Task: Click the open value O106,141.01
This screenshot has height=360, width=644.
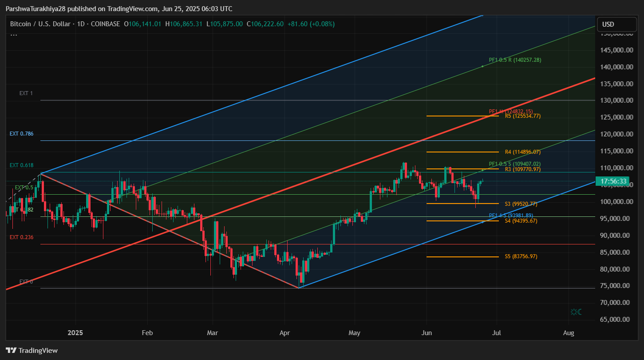Action: pos(142,24)
